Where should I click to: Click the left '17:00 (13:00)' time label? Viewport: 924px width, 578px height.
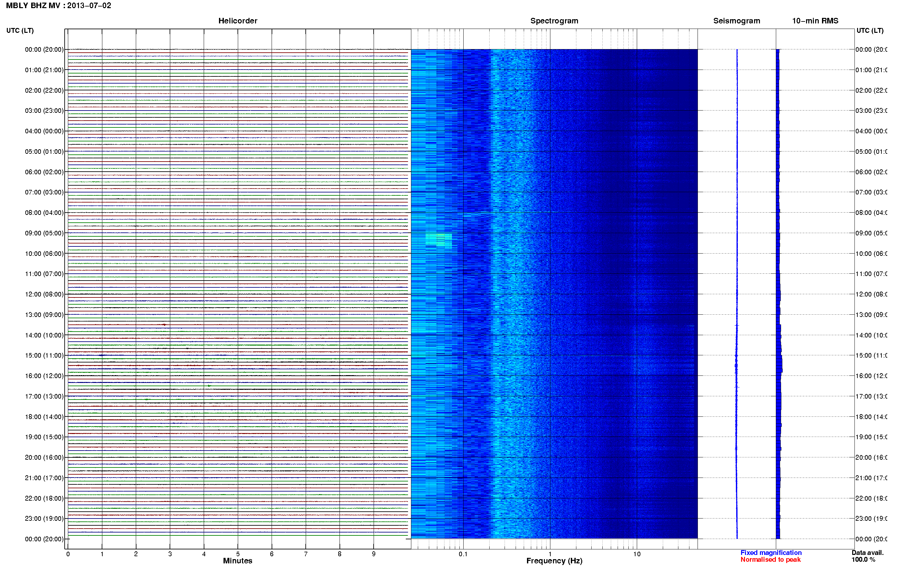coord(44,396)
